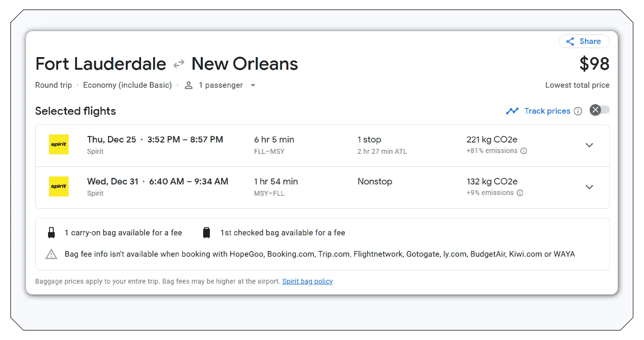The height and width of the screenshot is (340, 644).
Task: Open the Round trip selector
Action: (54, 85)
